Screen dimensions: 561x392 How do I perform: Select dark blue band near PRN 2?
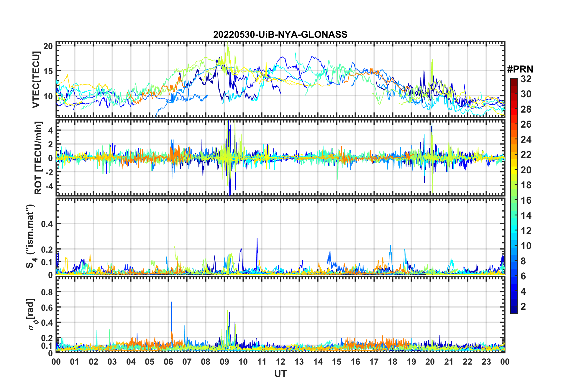[514, 307]
